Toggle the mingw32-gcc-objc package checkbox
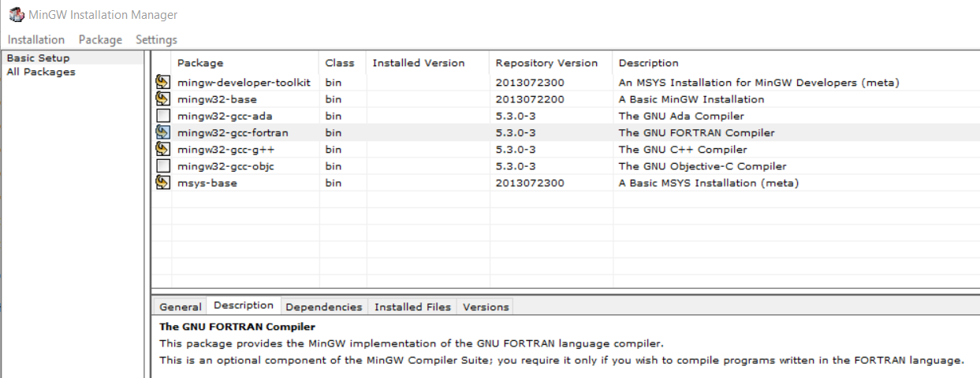 (x=163, y=166)
